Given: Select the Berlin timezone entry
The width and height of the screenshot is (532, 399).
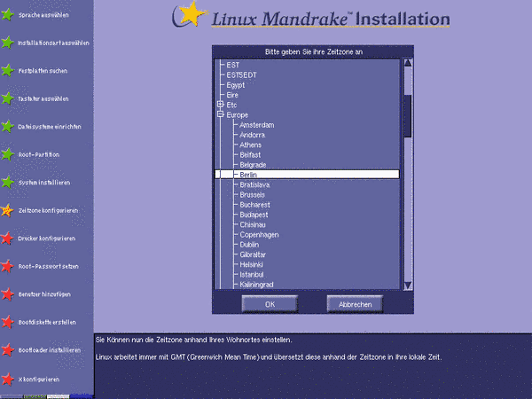Looking at the screenshot, I should 248,175.
